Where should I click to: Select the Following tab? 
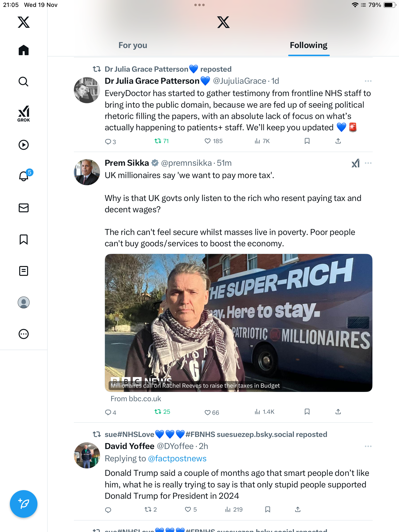(x=309, y=45)
